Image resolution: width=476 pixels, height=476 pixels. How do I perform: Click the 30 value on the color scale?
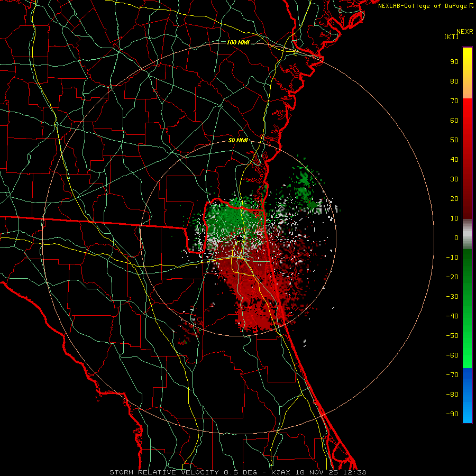[454, 179]
